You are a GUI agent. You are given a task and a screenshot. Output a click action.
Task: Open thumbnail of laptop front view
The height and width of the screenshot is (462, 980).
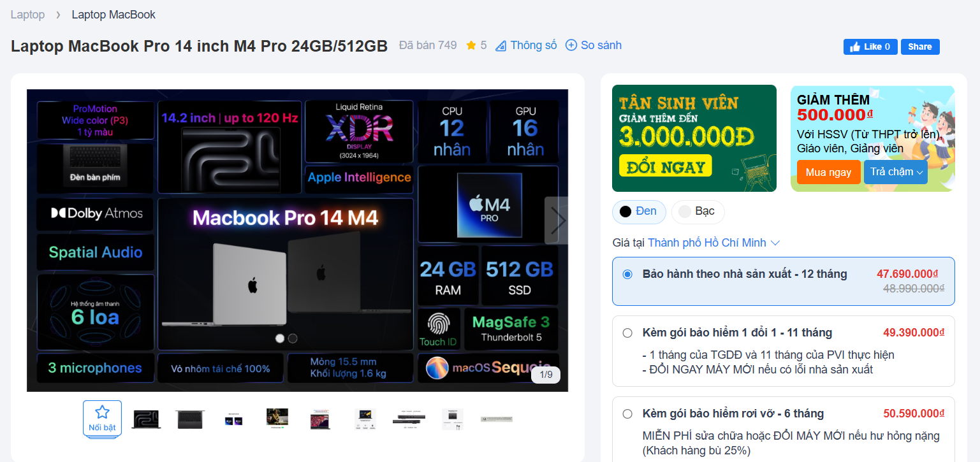point(146,419)
